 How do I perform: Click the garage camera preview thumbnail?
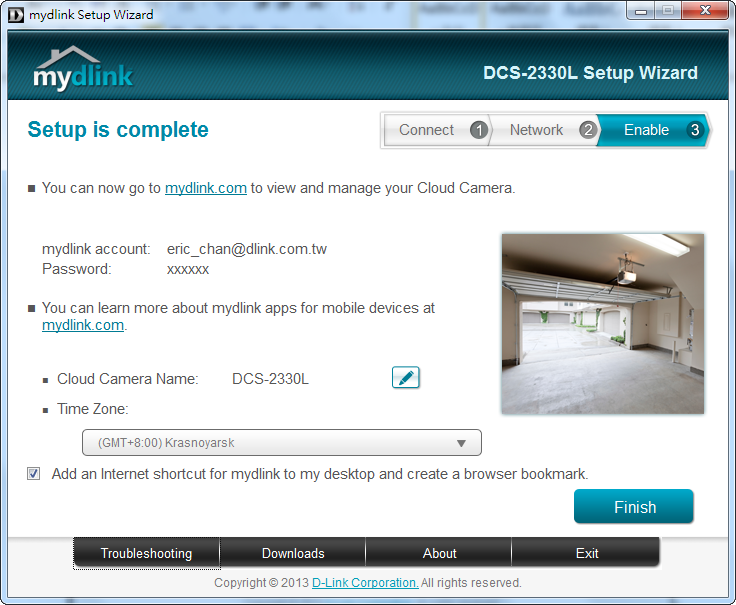click(602, 324)
